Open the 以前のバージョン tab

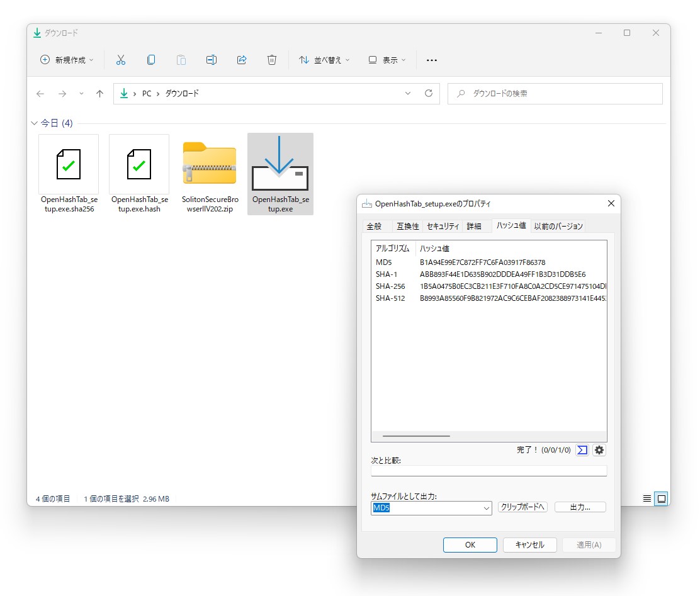click(x=558, y=225)
